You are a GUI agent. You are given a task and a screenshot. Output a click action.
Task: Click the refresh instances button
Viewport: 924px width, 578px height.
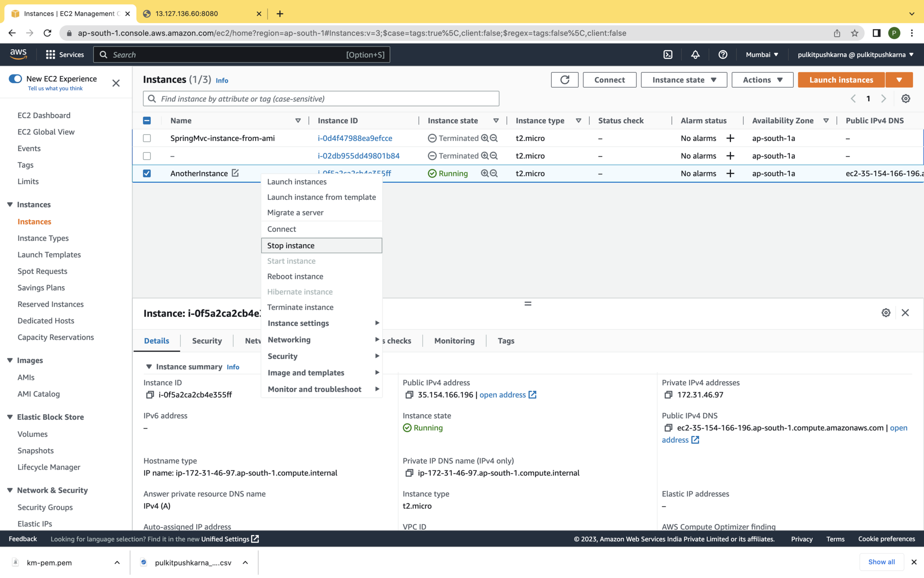(564, 80)
